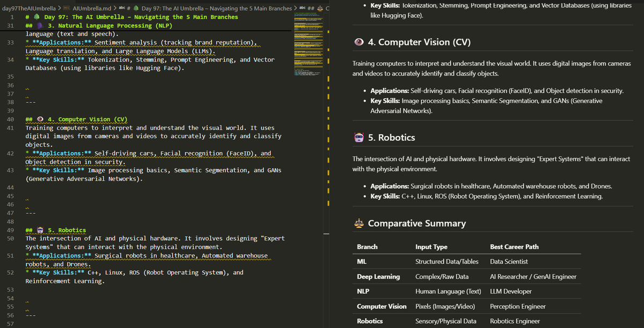The height and width of the screenshot is (328, 644).
Task: Click the robot emoji in the editor Robotics heading
Action: 41,230
